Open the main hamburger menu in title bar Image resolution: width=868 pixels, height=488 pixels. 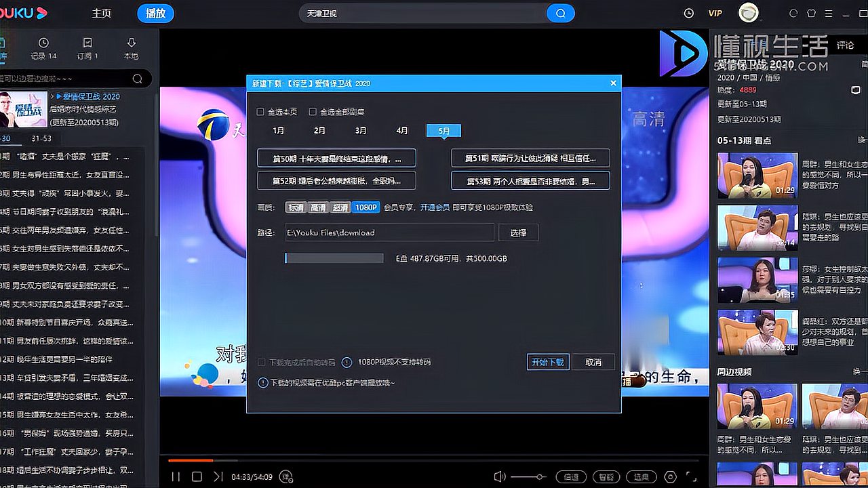(829, 13)
